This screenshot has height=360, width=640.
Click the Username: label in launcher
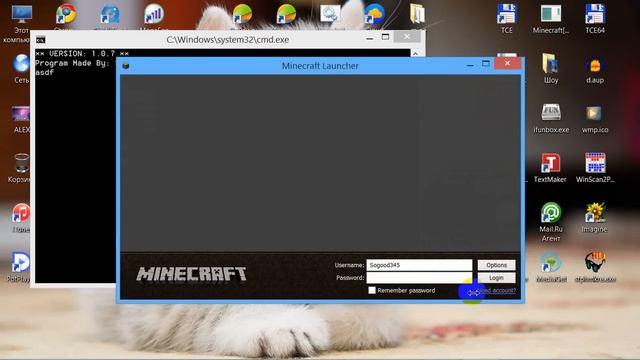tap(349, 265)
